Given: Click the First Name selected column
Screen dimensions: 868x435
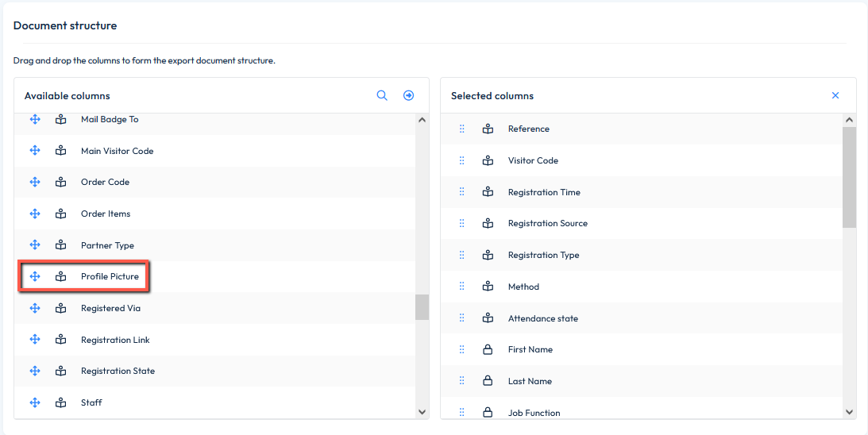Looking at the screenshot, I should pyautogui.click(x=642, y=349).
